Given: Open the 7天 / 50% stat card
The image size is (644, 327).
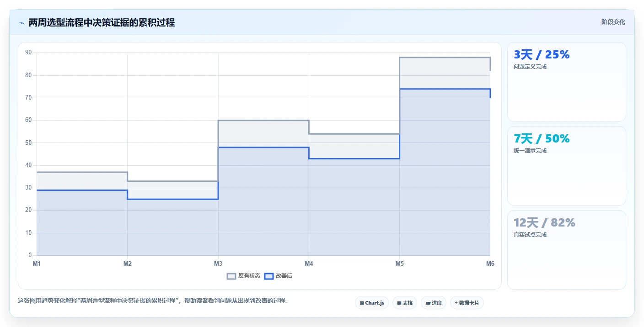Looking at the screenshot, I should pos(566,166).
